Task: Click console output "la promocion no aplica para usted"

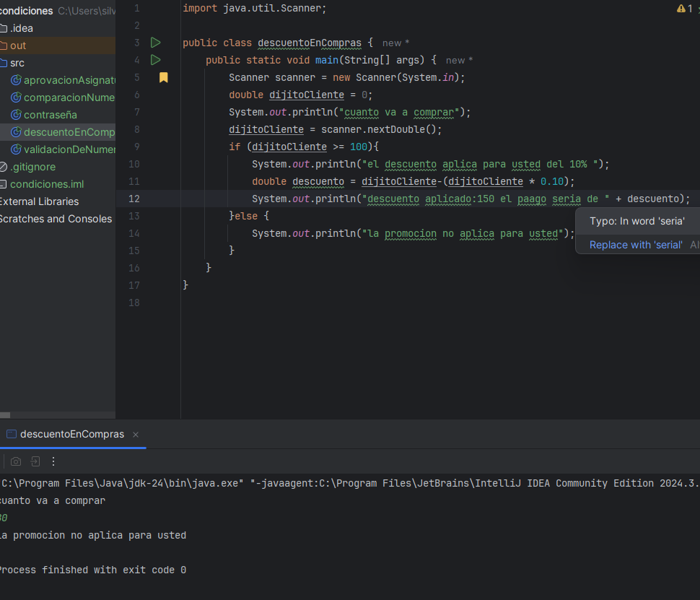Action: pos(93,535)
